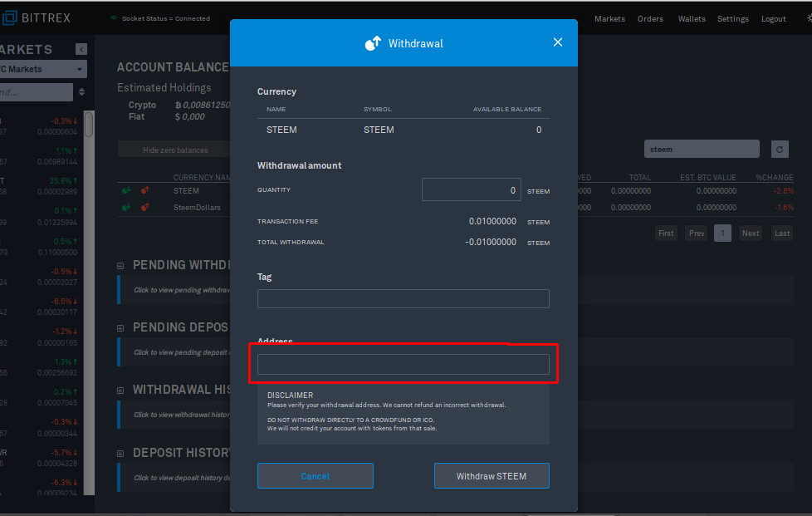Sort by the %CHANGE column header
This screenshot has width=812, height=516.
(774, 177)
